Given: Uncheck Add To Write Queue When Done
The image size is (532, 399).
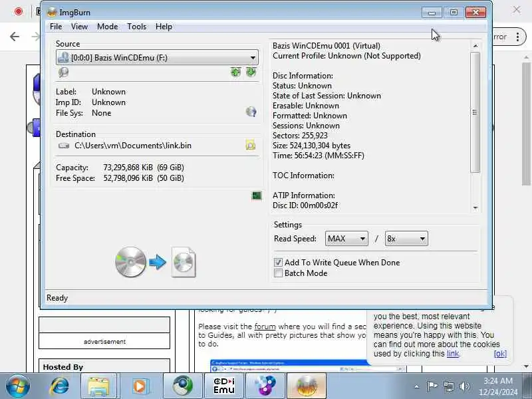Looking at the screenshot, I should pos(278,262).
